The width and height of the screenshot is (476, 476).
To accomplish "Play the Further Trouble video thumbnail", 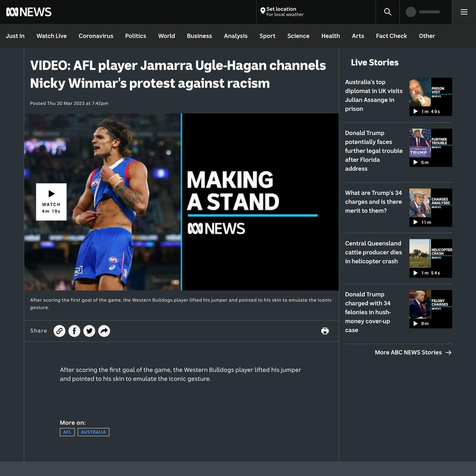I will click(430, 148).
